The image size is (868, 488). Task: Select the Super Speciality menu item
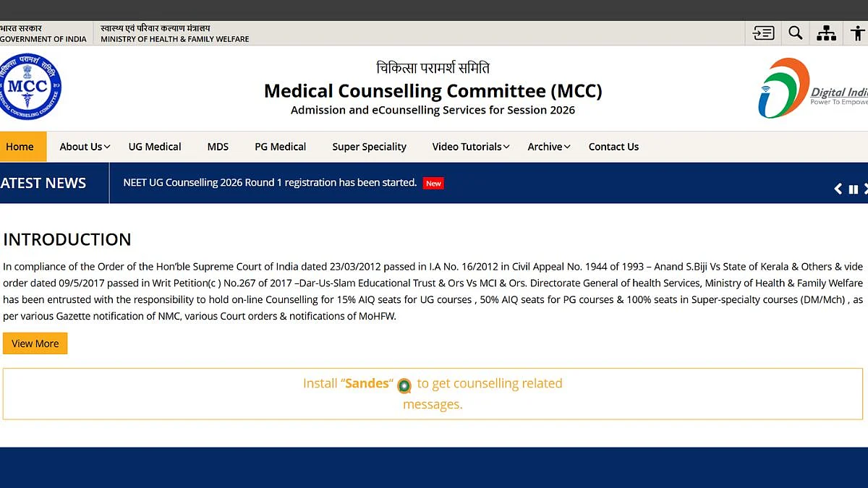(370, 147)
